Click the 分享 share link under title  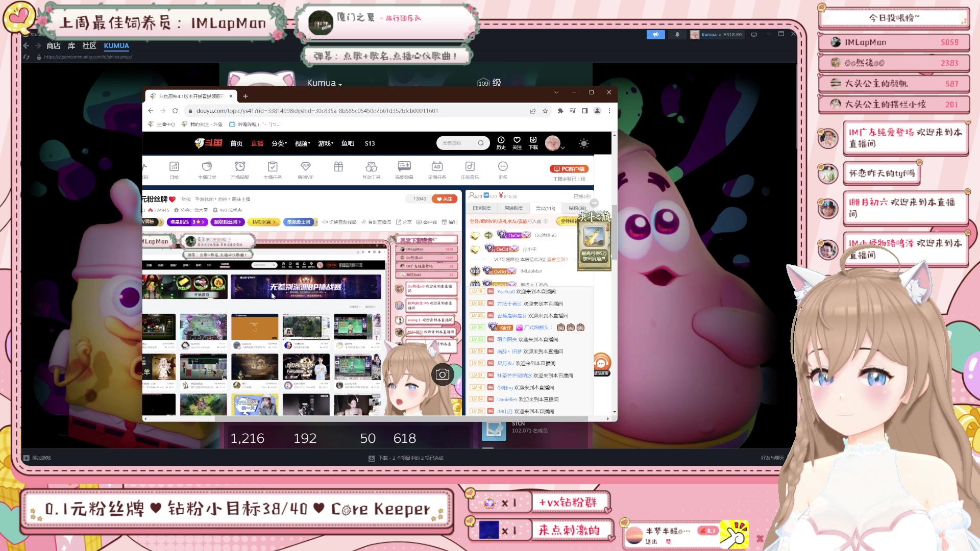coord(404,222)
